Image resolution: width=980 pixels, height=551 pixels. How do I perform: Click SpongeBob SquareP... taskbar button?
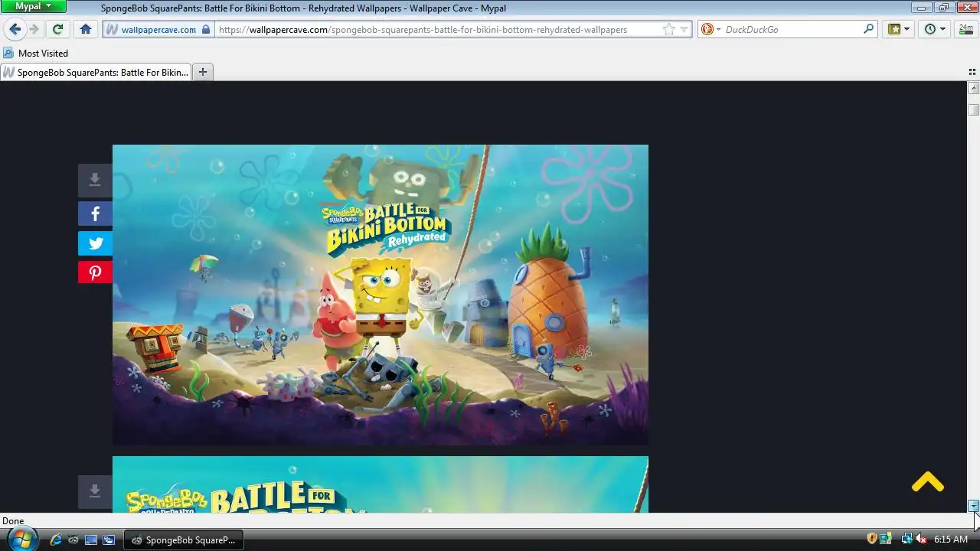[x=184, y=540]
